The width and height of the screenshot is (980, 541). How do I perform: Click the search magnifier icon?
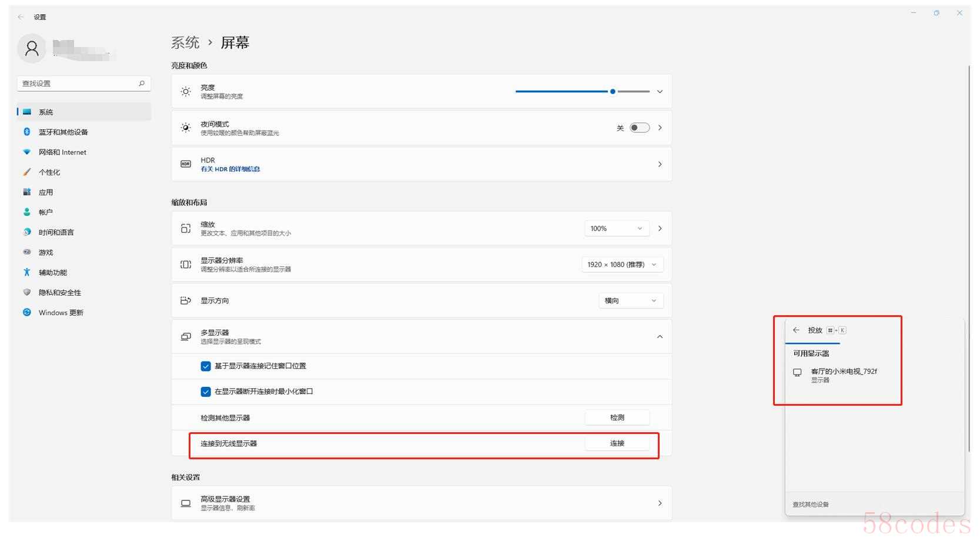click(x=142, y=84)
